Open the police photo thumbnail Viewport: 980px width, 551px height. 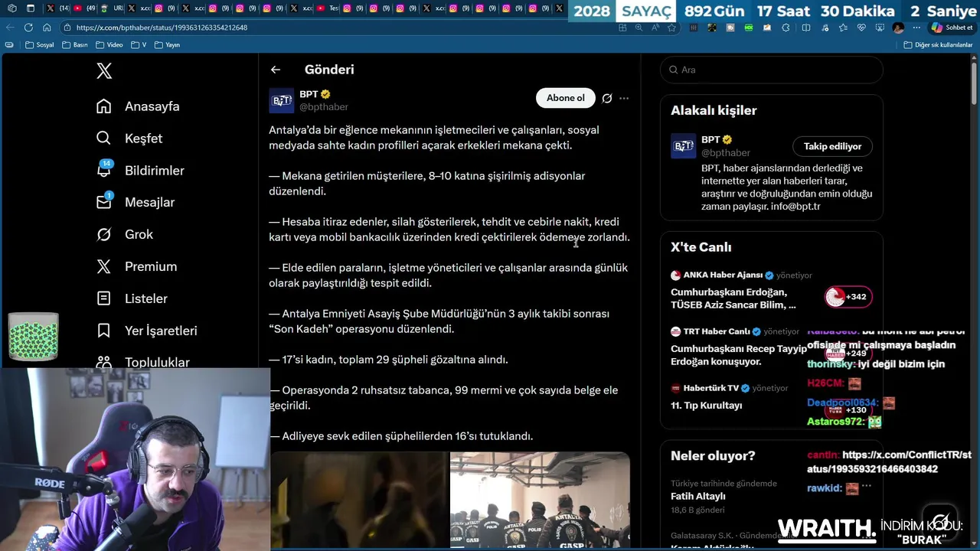tap(540, 500)
